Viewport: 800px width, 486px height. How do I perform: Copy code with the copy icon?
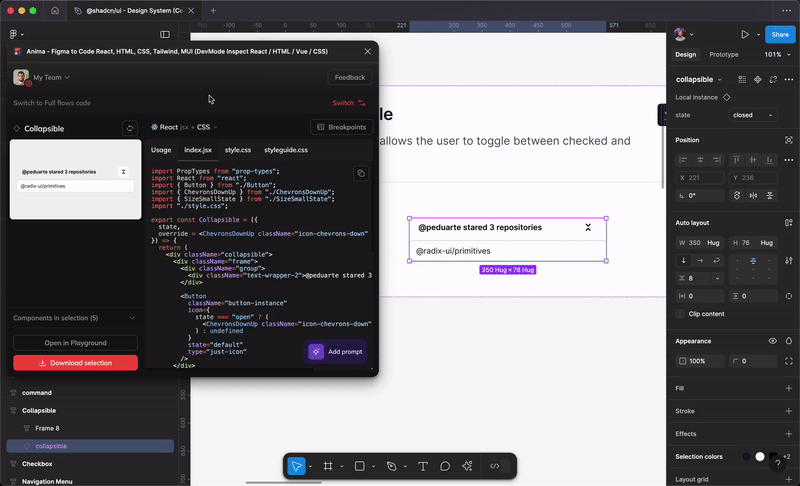coord(361,173)
